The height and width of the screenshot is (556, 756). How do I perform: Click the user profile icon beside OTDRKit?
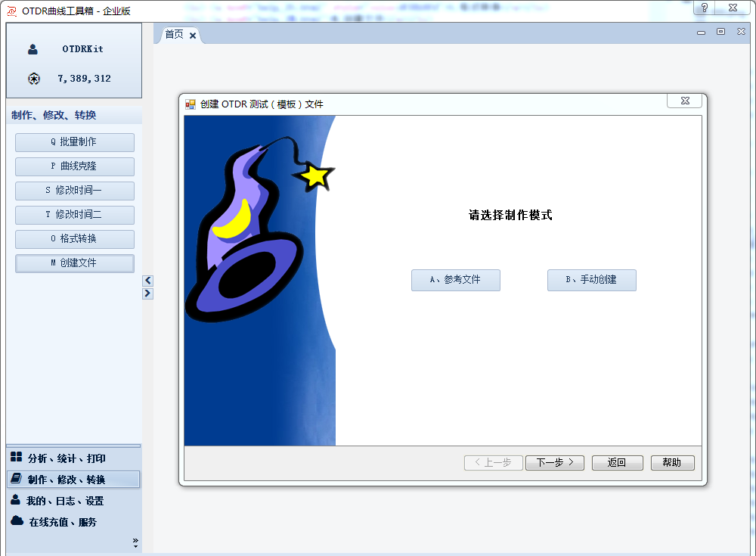pos(33,49)
